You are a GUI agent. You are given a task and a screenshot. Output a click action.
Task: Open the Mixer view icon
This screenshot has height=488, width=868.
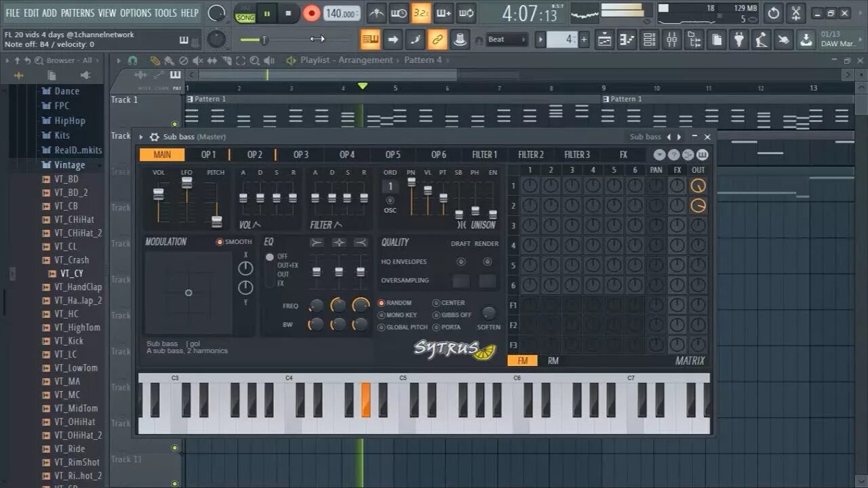(x=671, y=39)
